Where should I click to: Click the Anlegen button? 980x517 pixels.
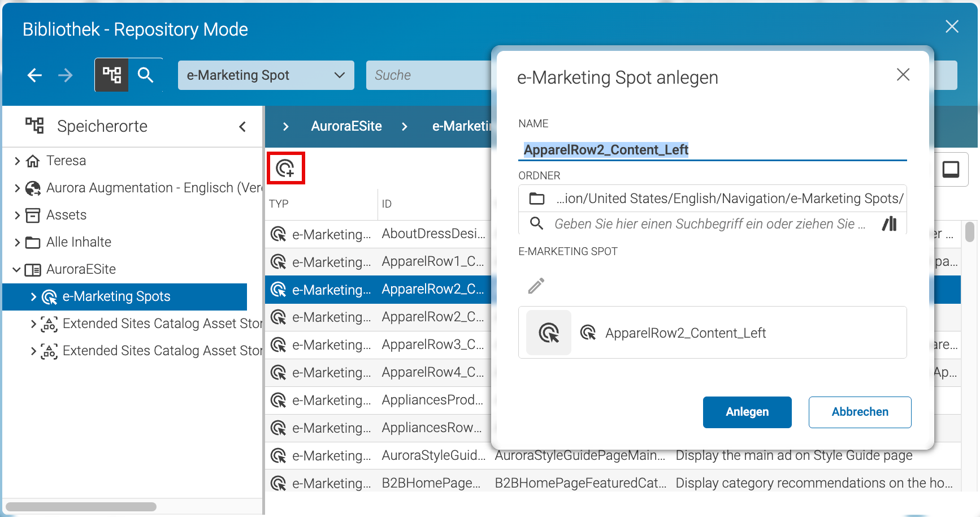[x=747, y=412]
